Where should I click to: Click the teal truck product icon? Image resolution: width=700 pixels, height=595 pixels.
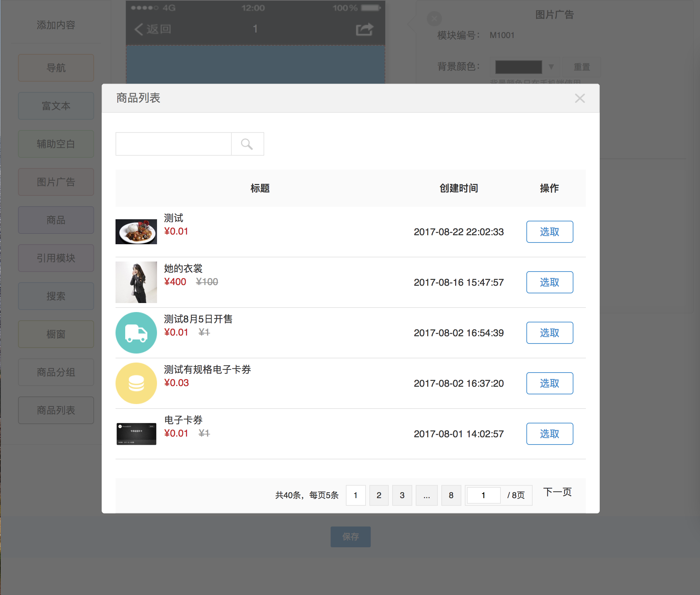(136, 333)
